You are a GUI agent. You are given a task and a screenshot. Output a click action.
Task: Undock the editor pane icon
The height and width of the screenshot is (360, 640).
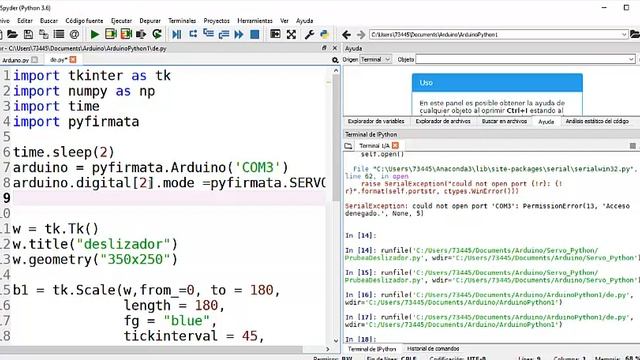[324, 48]
